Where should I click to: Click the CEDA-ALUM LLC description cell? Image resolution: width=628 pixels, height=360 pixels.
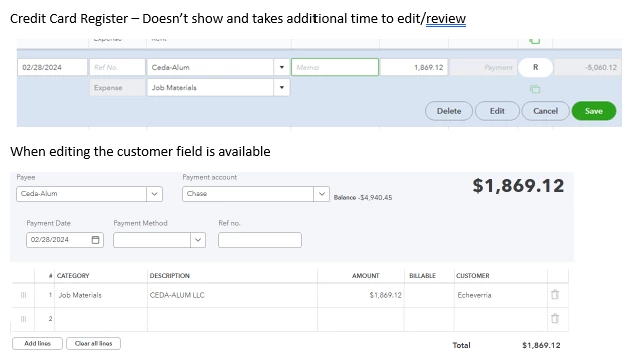coord(232,295)
